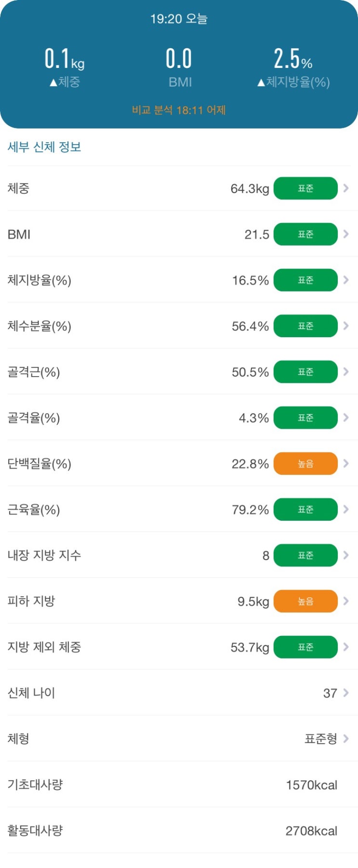Tap the arrow icon on 지방 제외 체중
Image resolution: width=358 pixels, height=868 pixels.
(346, 647)
